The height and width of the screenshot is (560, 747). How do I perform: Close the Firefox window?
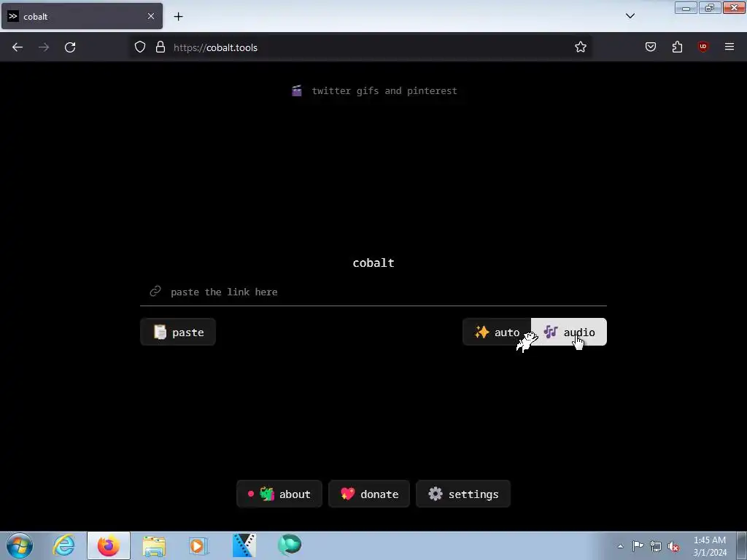(x=734, y=7)
